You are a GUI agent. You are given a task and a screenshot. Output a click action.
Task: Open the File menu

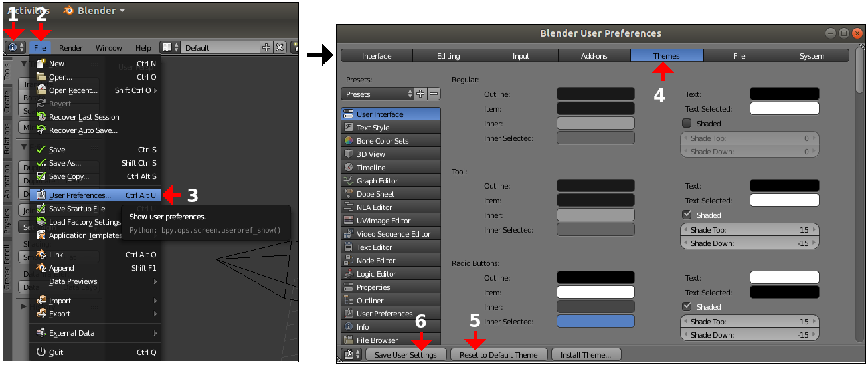coord(40,47)
